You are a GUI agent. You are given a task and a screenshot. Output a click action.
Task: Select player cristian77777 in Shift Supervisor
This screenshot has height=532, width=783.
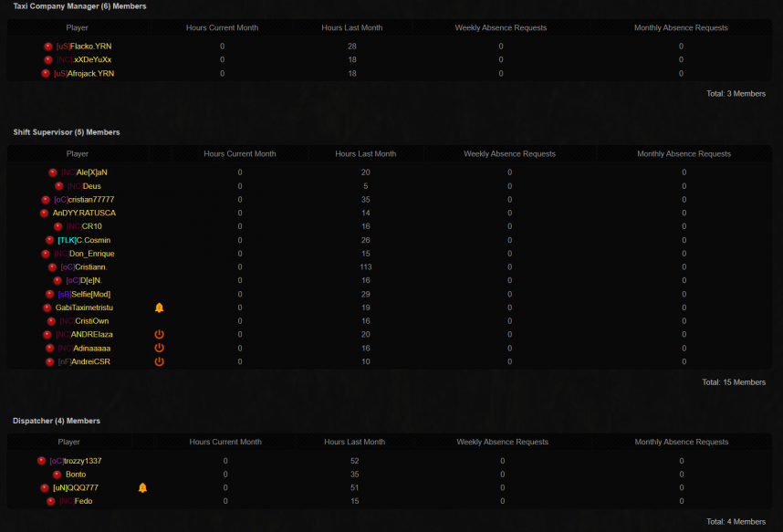tap(90, 199)
